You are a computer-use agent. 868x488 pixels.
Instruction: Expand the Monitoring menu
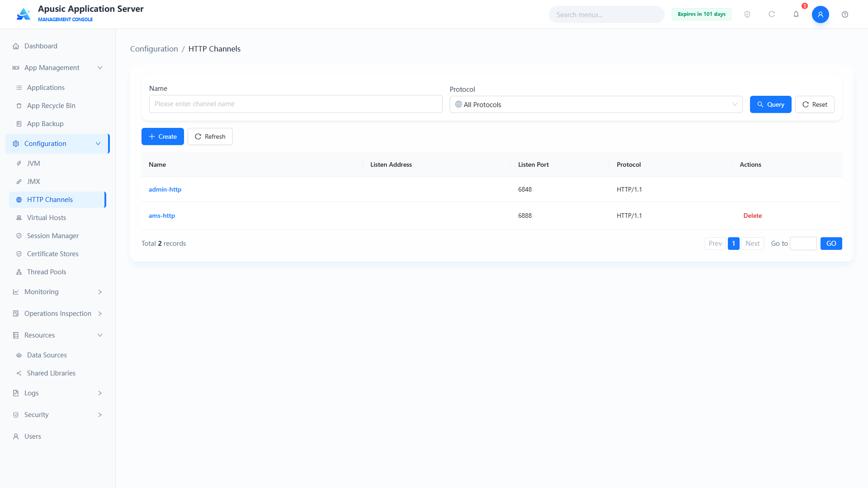58,292
